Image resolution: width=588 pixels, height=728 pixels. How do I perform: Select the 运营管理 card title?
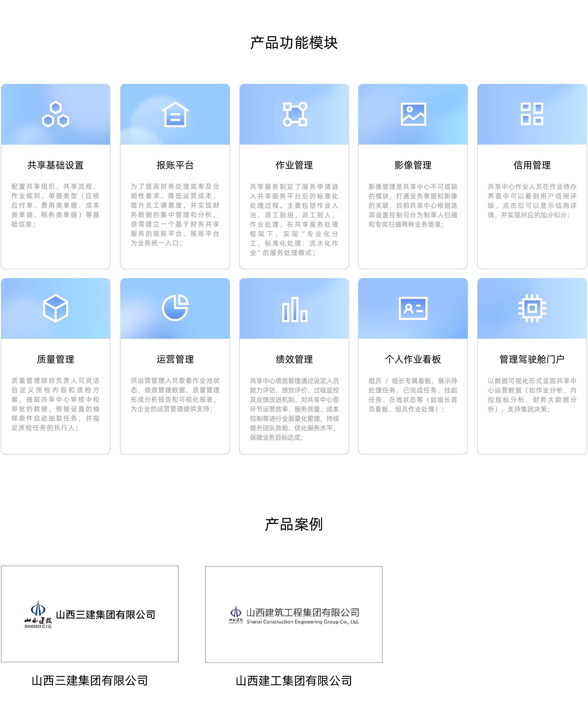(175, 359)
